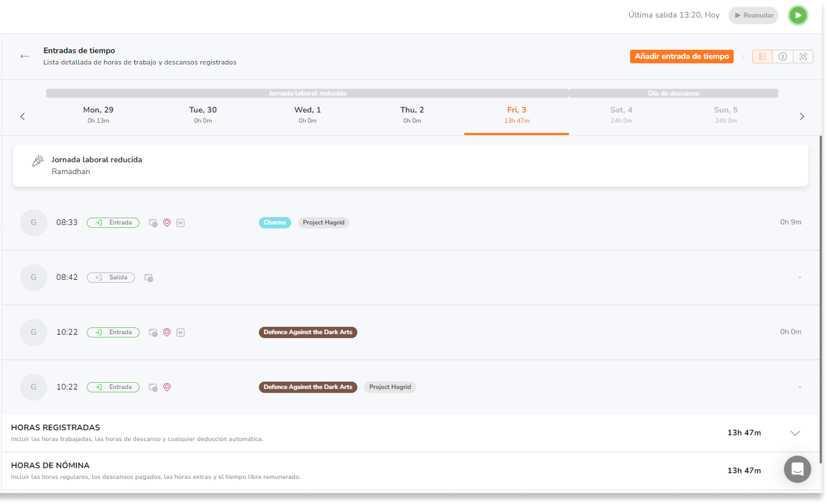This screenshot has width=827, height=504.
Task: Click the location pin icon on 08:33 entry
Action: 167,222
